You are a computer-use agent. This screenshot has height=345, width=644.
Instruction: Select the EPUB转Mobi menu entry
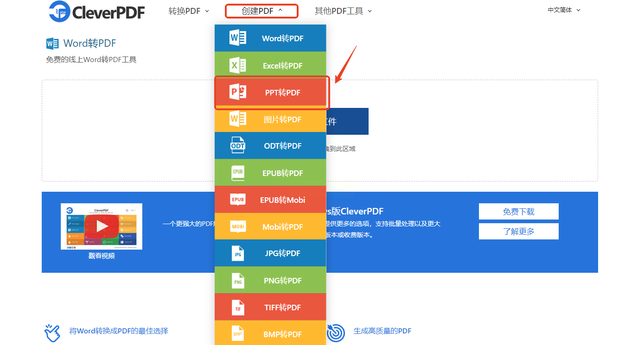[270, 200]
